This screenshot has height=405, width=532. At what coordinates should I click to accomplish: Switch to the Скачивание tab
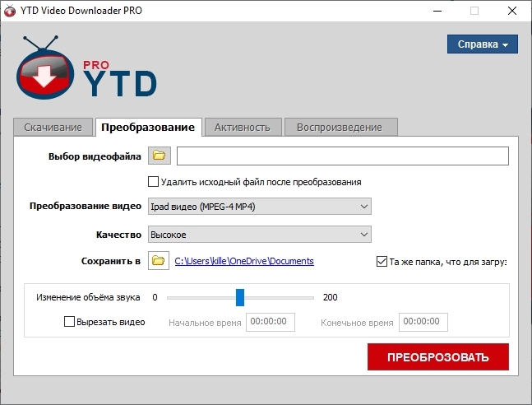(53, 127)
